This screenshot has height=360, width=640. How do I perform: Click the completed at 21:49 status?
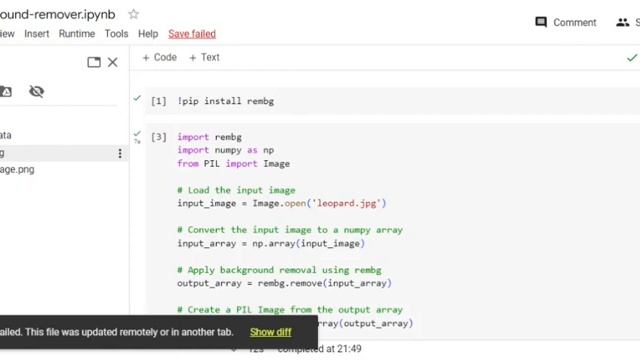(319, 349)
